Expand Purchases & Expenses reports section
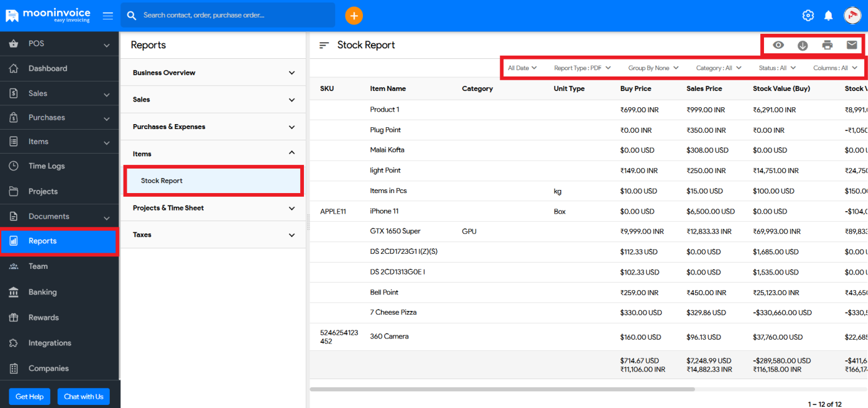This screenshot has width=868, height=408. 213,127
